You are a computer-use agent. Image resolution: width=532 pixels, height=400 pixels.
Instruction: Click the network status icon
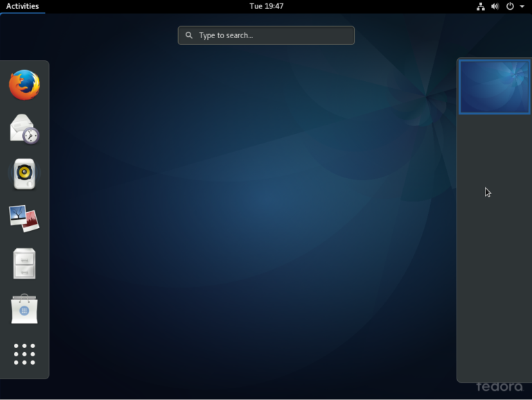point(481,6)
